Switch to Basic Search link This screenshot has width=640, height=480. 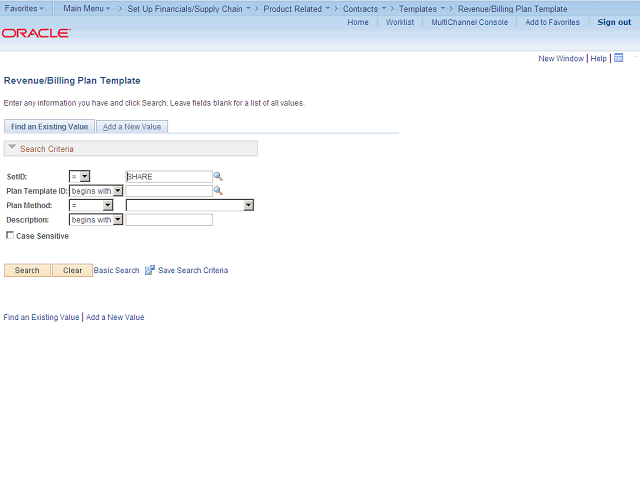click(x=116, y=270)
